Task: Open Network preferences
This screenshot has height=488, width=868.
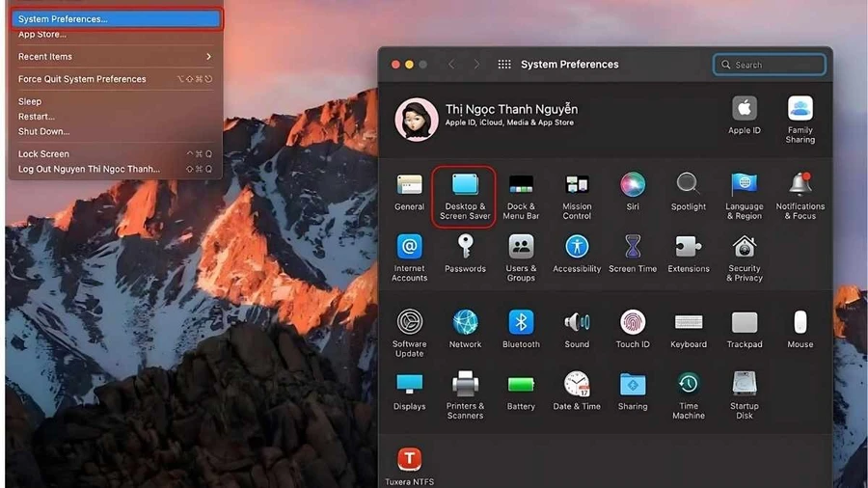Action: pyautogui.click(x=465, y=329)
